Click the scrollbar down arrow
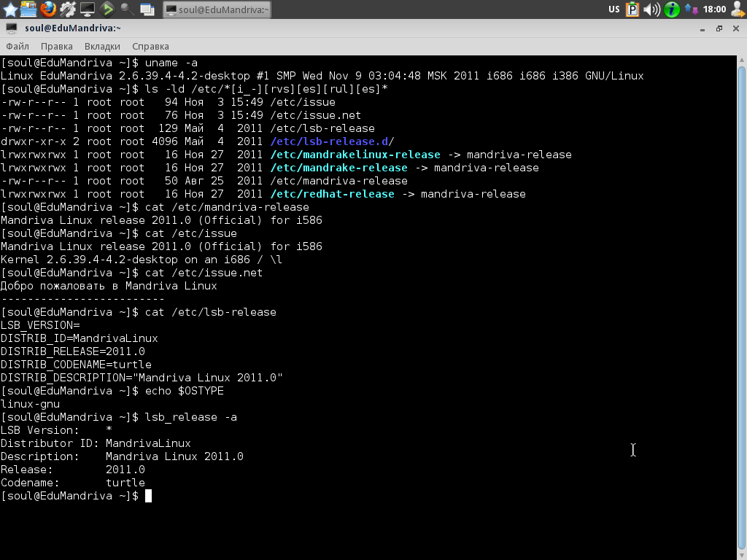This screenshot has width=747, height=560. [x=742, y=554]
